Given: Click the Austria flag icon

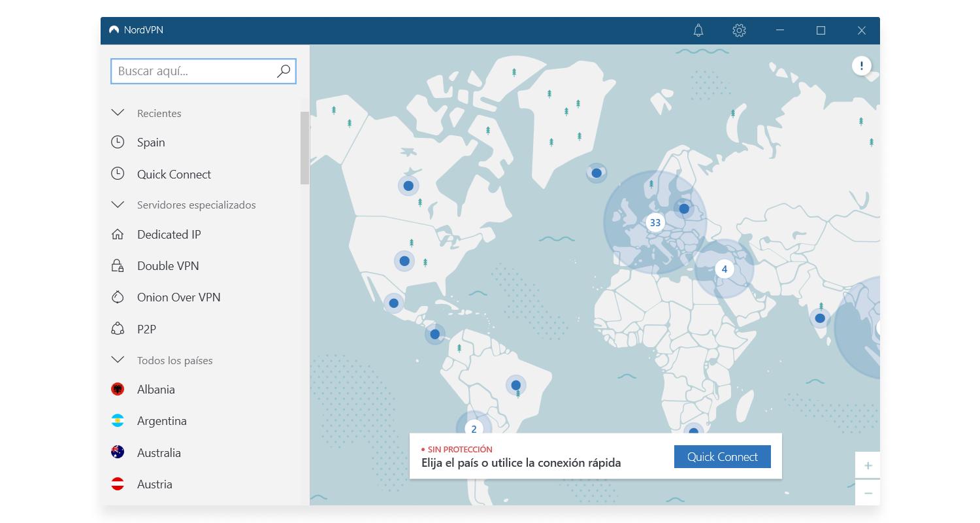Looking at the screenshot, I should [x=118, y=484].
